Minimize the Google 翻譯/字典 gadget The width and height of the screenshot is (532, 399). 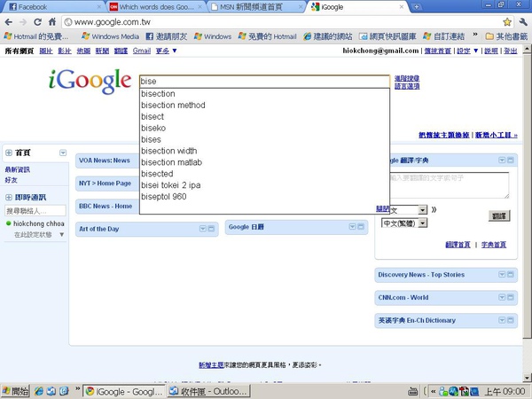pos(511,160)
